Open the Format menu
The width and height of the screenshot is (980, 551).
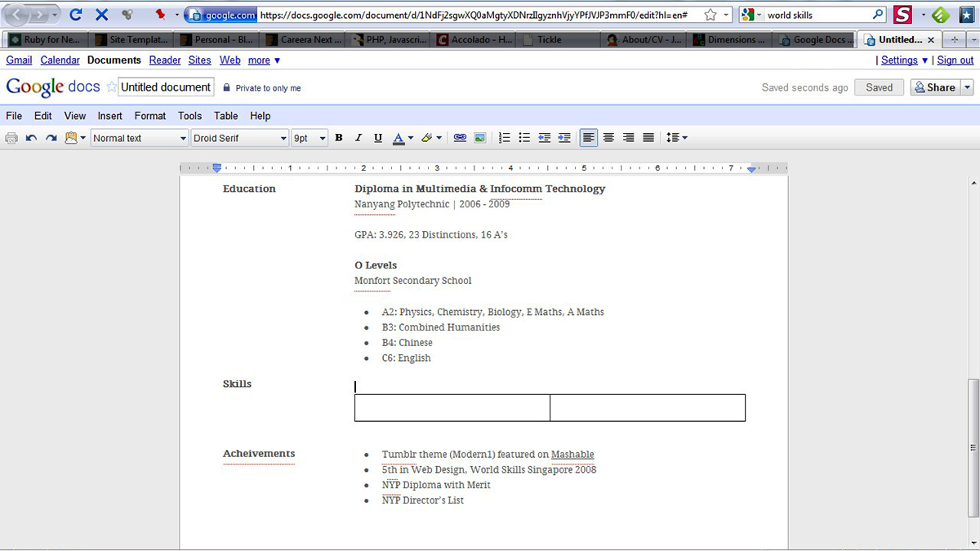click(149, 115)
